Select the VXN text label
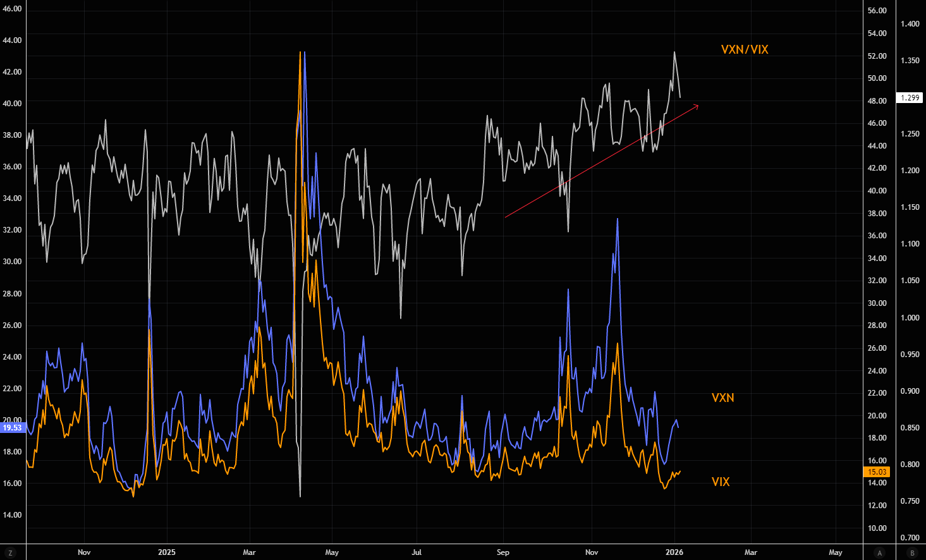This screenshot has width=926, height=560. (722, 398)
